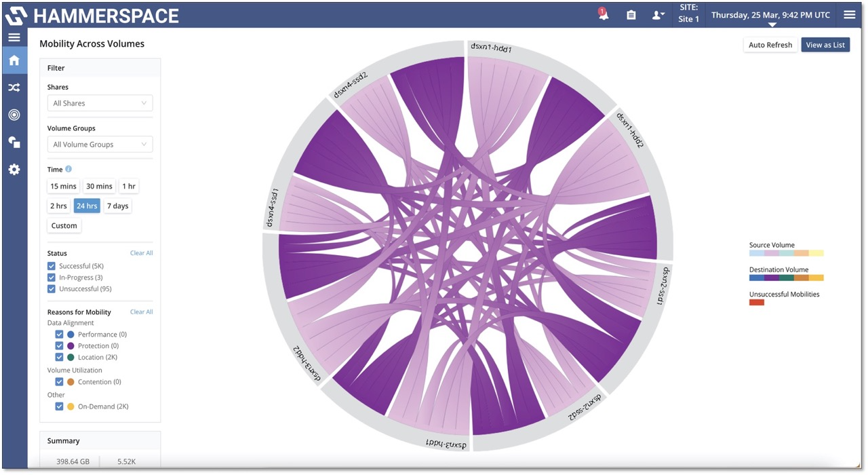Open the All Shares dropdown

coord(100,102)
